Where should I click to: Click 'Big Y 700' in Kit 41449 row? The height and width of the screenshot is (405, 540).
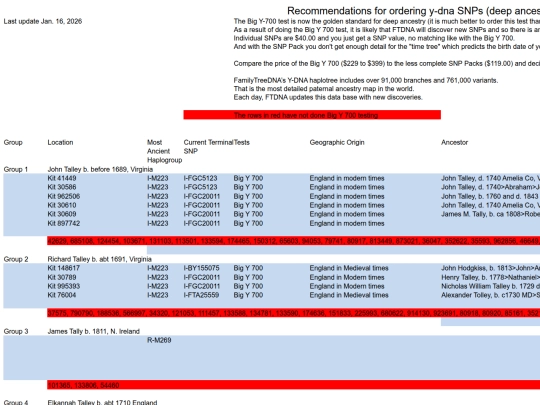pos(248,178)
